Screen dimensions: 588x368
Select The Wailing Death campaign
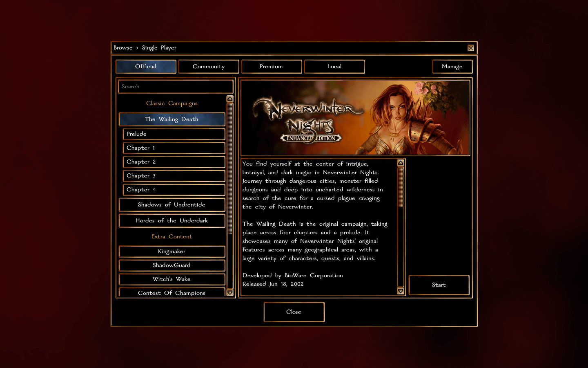point(171,119)
